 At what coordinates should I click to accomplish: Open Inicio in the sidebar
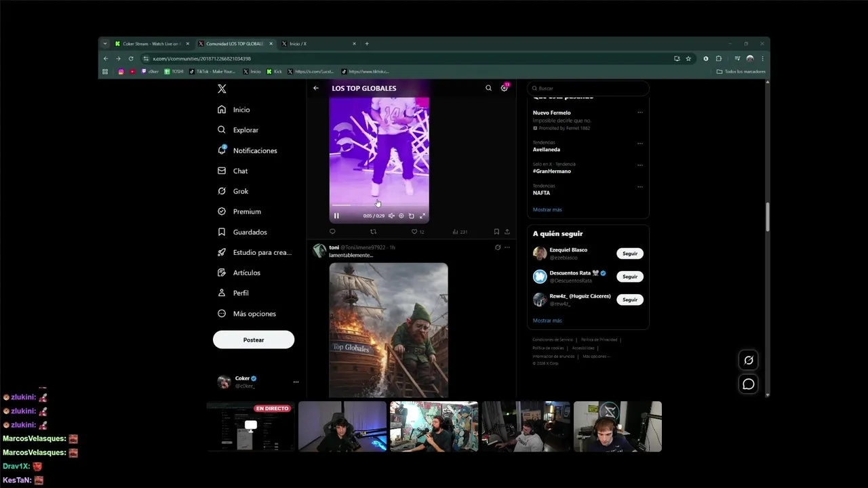[234, 110]
